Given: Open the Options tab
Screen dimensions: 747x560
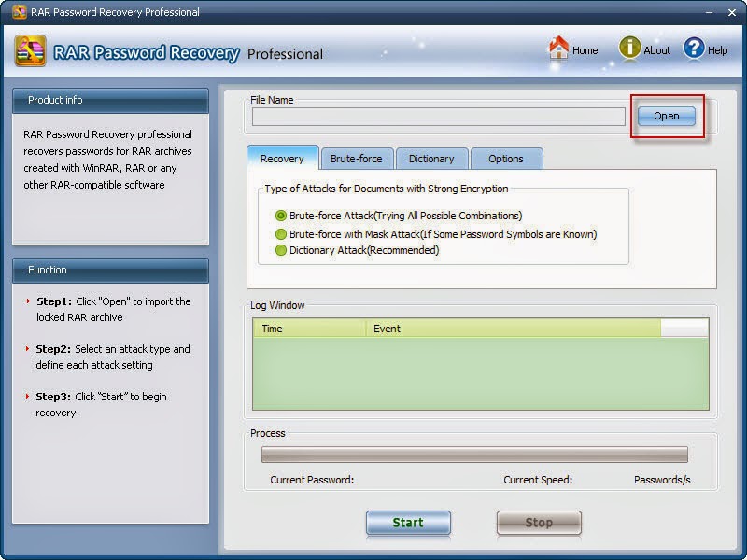Looking at the screenshot, I should (x=506, y=159).
